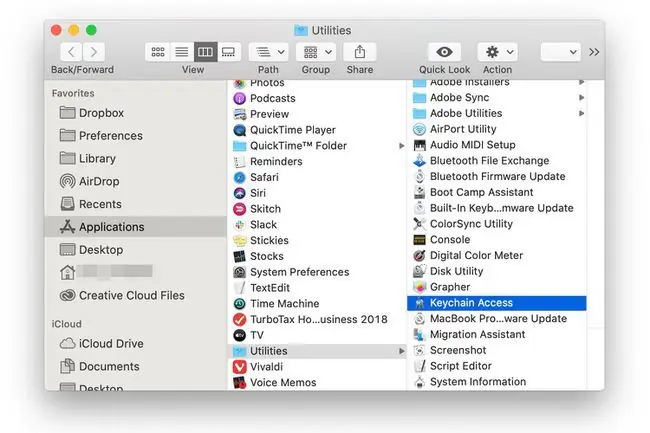The image size is (650, 433).
Task: Open iCloud Documents in sidebar
Action: (135, 366)
